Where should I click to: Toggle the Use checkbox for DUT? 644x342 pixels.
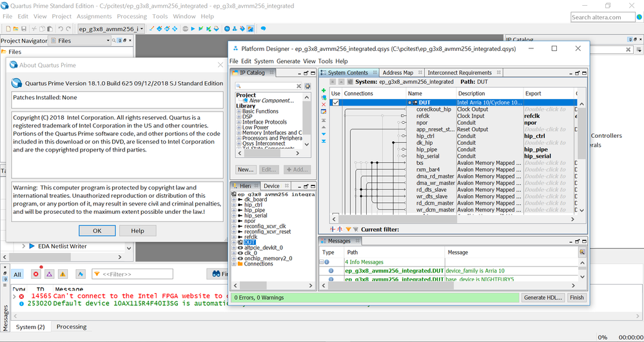click(x=335, y=102)
